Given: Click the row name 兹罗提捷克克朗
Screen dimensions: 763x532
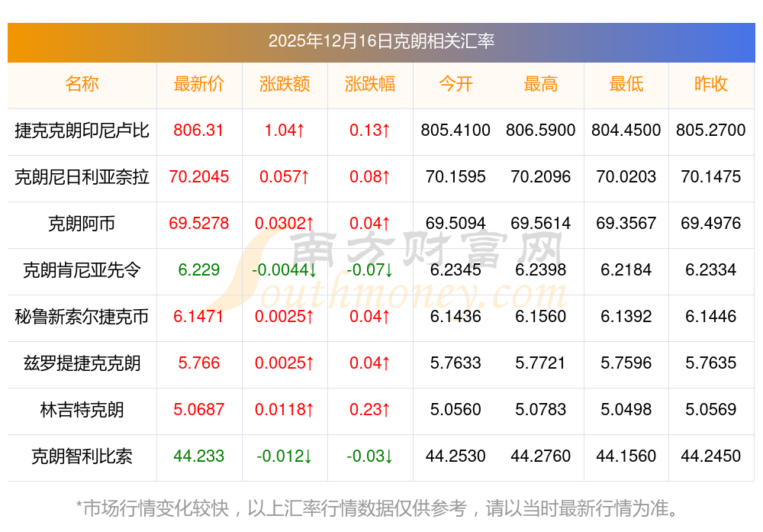Looking at the screenshot, I should pyautogui.click(x=82, y=363).
